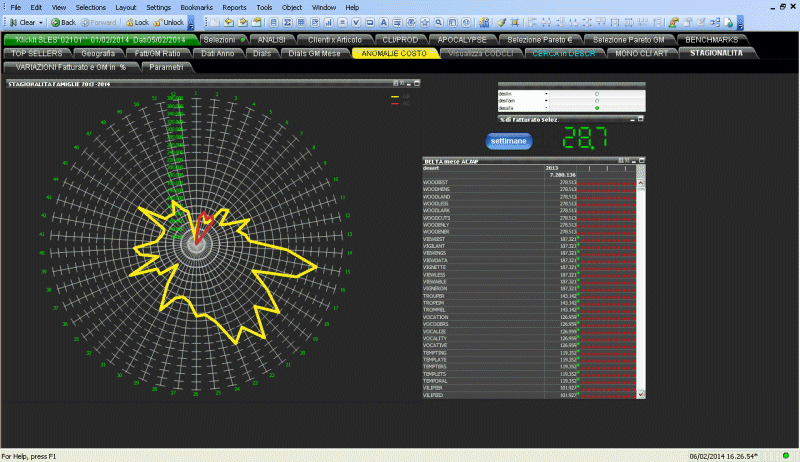Open the desfam dropdown arrow
The image size is (800, 462).
tap(546, 100)
